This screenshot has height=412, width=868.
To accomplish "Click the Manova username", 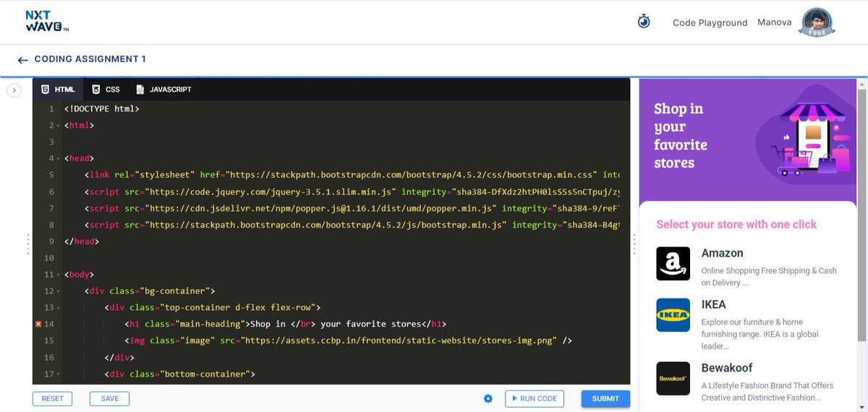I will click(774, 22).
